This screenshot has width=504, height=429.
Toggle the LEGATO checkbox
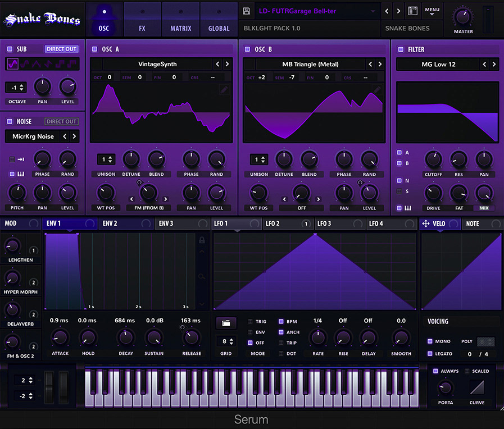point(430,354)
